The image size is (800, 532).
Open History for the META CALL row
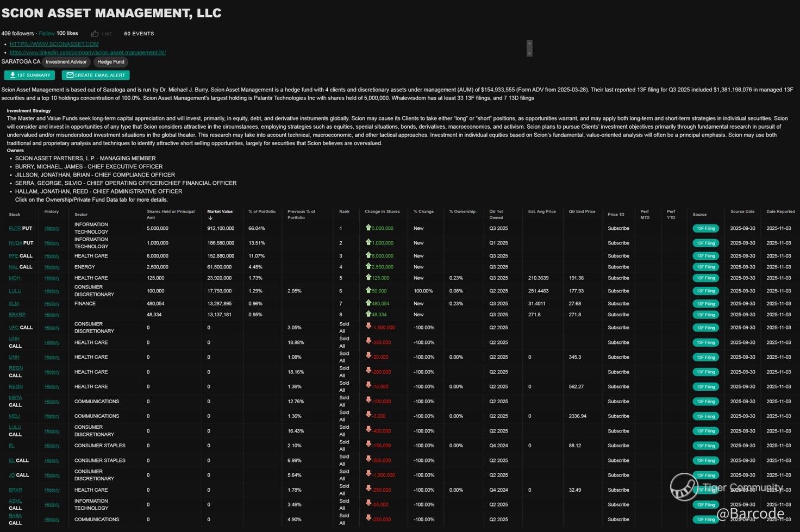coord(52,402)
